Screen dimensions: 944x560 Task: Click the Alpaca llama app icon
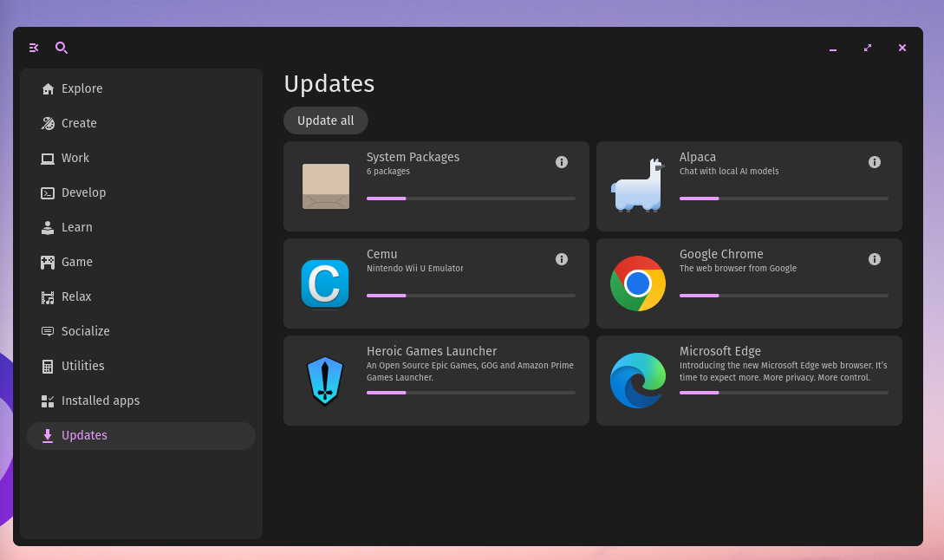click(637, 186)
